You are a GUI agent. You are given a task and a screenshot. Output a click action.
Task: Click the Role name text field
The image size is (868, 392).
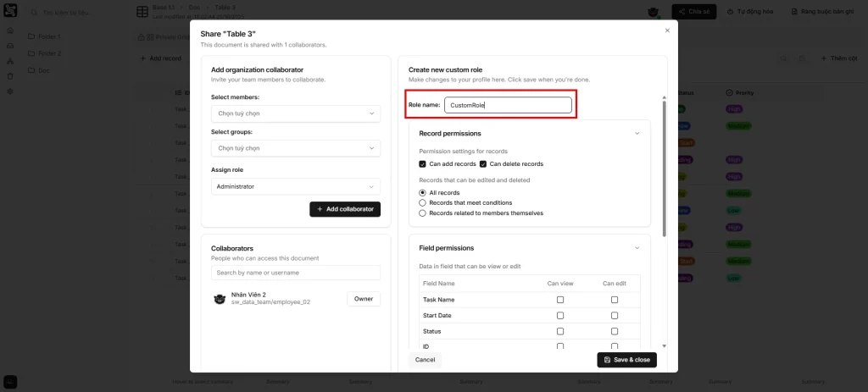[508, 105]
